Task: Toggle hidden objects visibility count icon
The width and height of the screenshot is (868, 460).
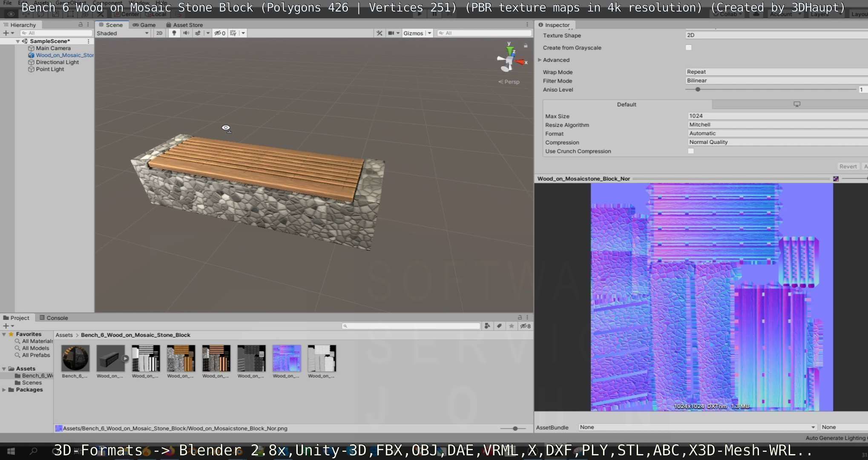Action: (220, 33)
